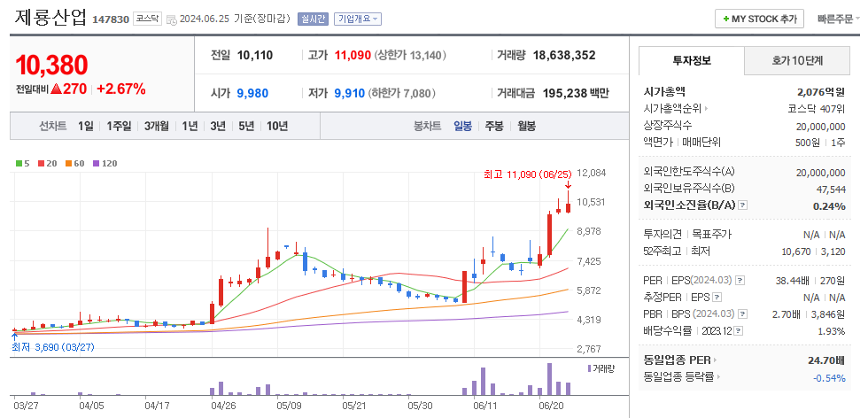Click the 외국인소진율 value 0.24%
Image resolution: width=868 pixels, height=418 pixels.
(x=829, y=206)
